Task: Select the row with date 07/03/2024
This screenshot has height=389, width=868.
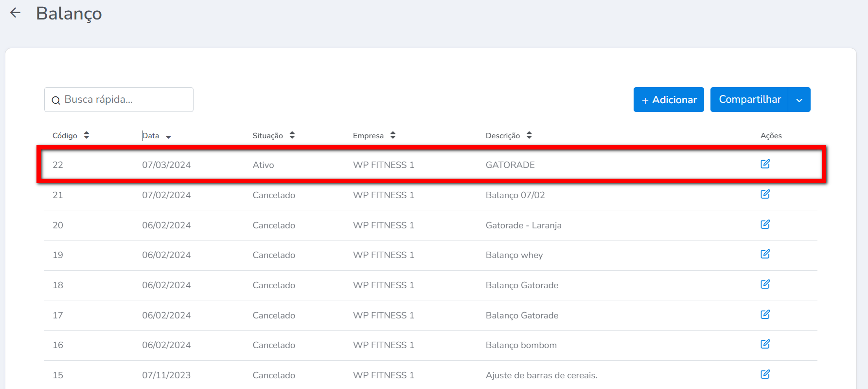Action: point(166,165)
